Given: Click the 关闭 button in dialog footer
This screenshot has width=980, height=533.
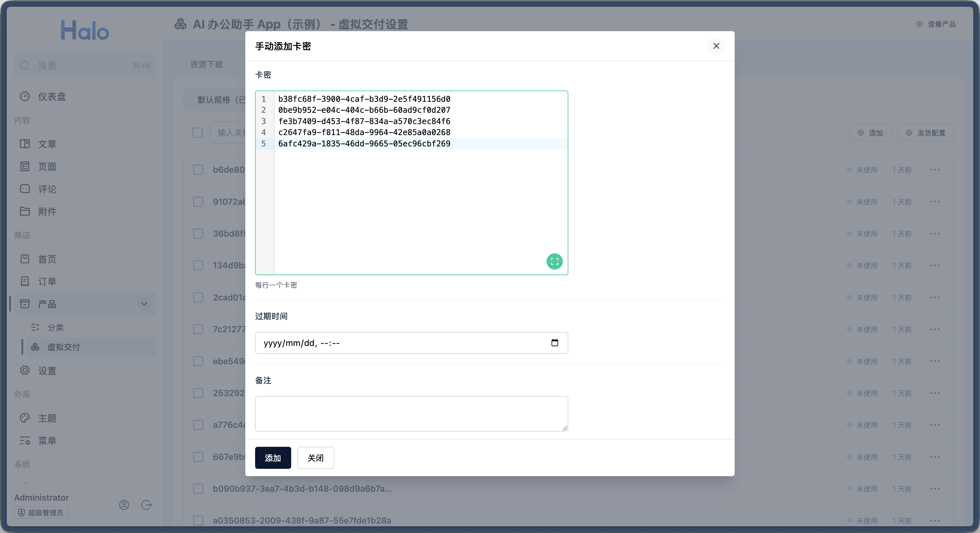Looking at the screenshot, I should pyautogui.click(x=315, y=458).
